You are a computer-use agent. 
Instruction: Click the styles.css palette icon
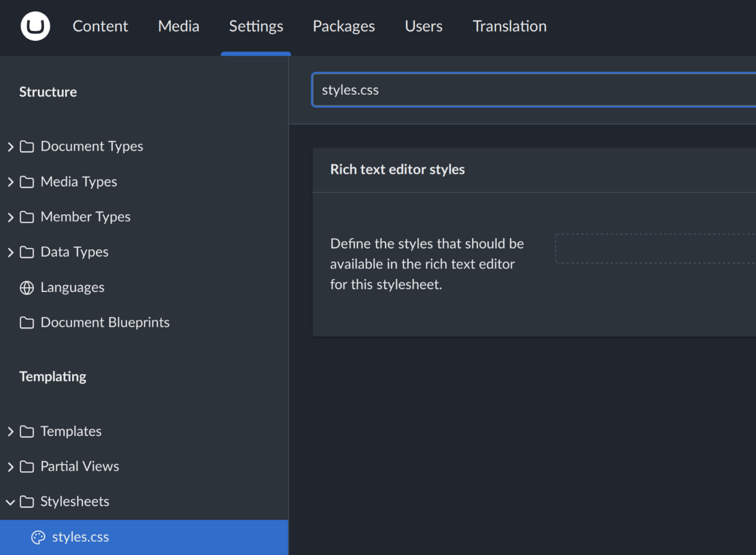coord(38,537)
